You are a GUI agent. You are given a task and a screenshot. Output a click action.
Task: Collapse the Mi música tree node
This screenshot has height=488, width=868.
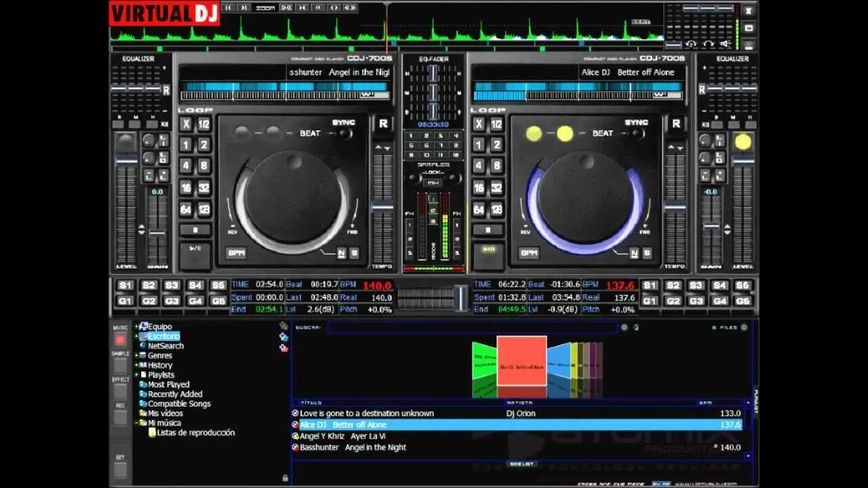point(136,423)
